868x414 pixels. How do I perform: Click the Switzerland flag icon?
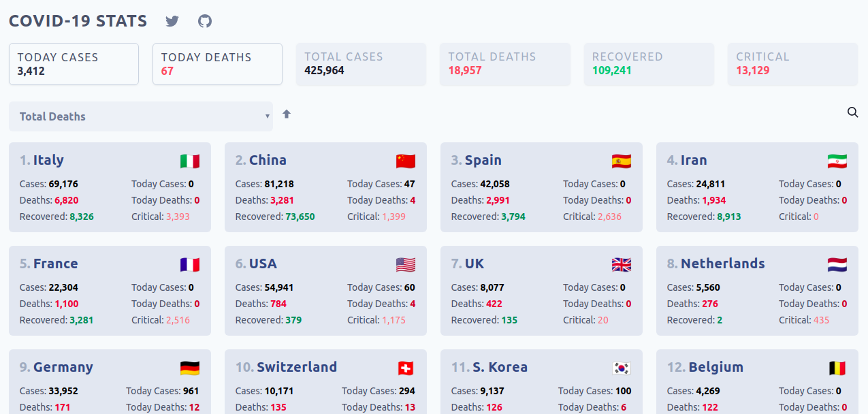coord(406,368)
